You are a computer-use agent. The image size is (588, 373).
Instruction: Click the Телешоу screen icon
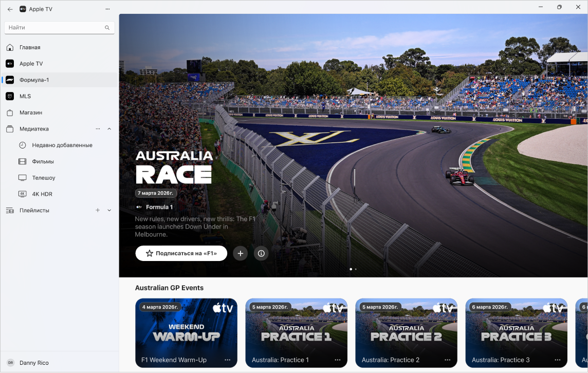(x=23, y=178)
